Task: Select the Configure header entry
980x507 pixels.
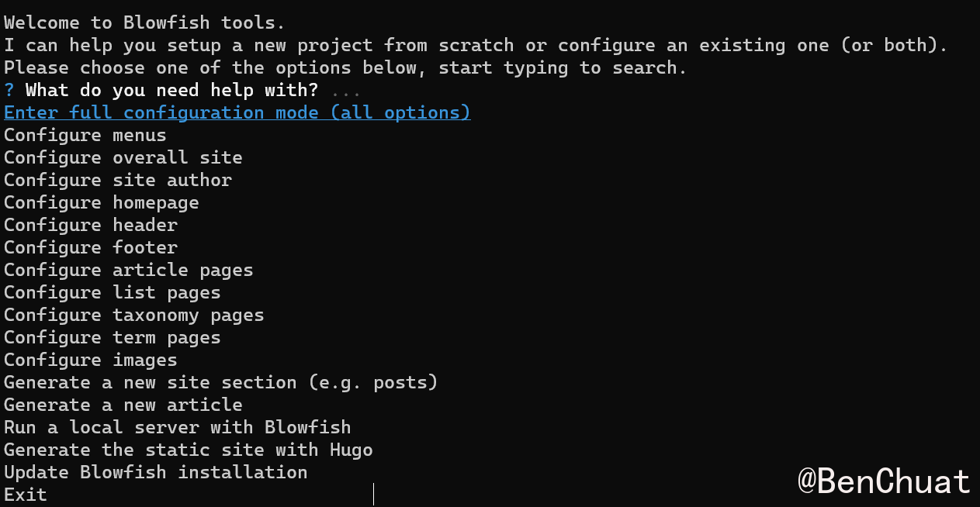Action: 91,226
